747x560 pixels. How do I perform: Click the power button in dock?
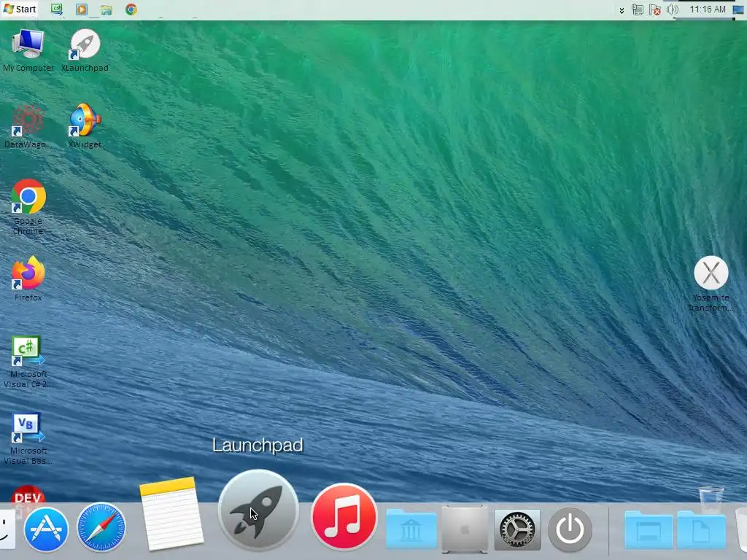[x=570, y=529]
